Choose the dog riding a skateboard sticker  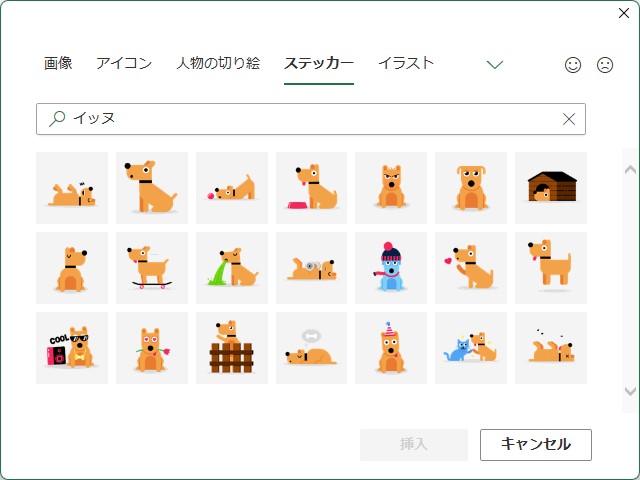click(152, 268)
